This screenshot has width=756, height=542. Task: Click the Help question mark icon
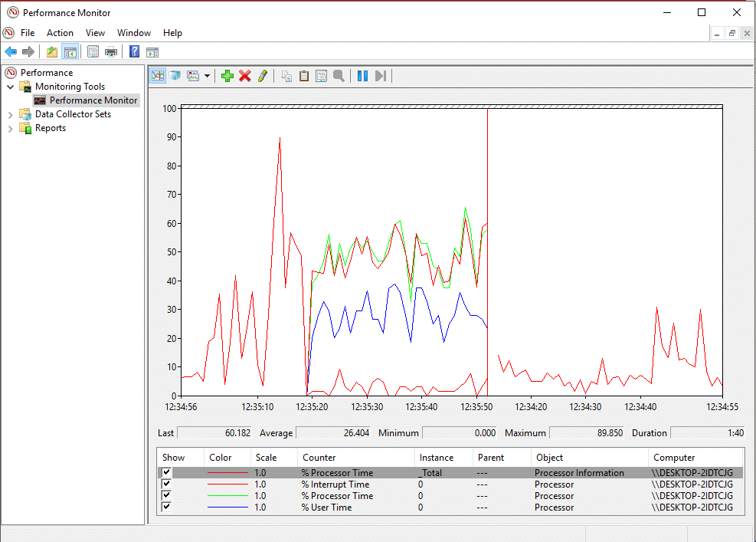point(134,52)
